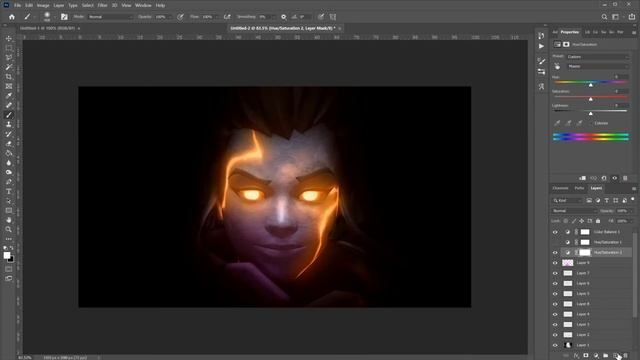Create new adjustment layer from Layers footer

(596, 356)
